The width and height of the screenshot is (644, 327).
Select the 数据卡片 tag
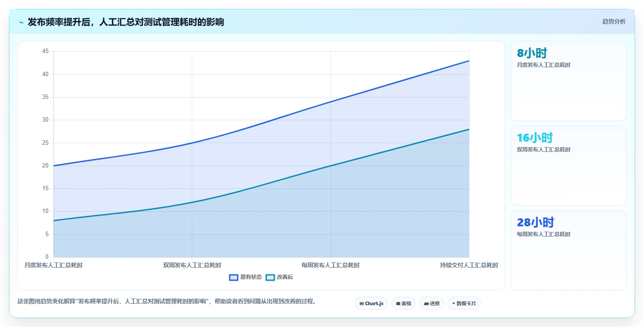click(x=464, y=303)
